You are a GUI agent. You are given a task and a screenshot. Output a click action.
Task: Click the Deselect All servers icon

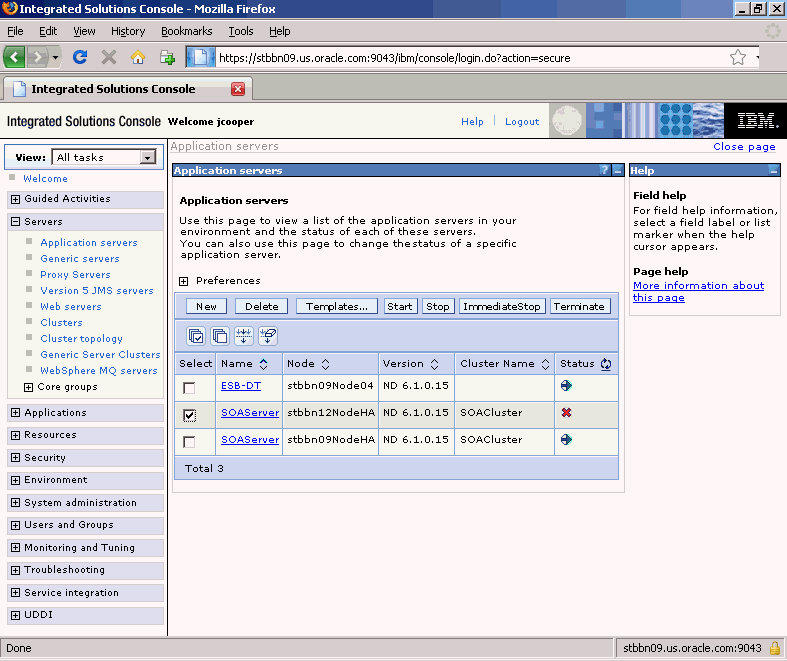(220, 336)
